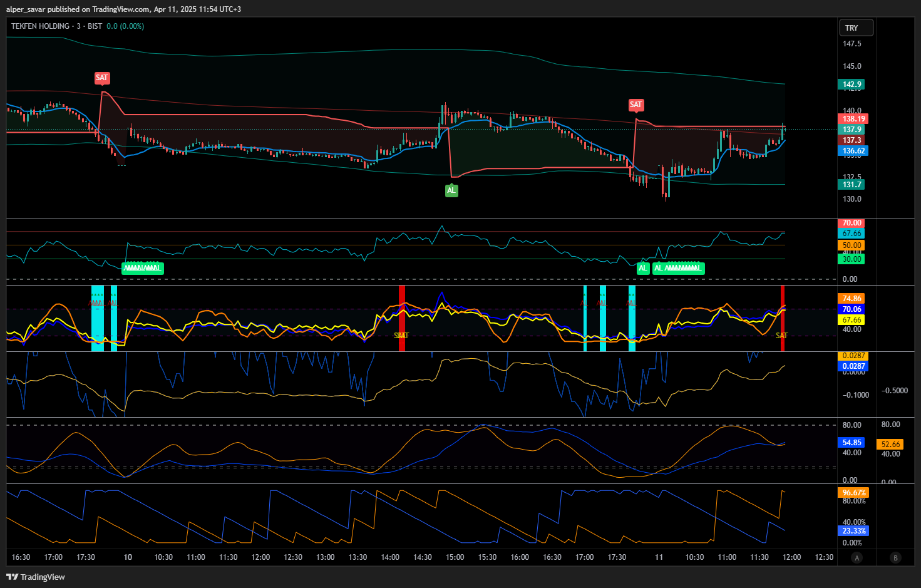Click the -0.5000 scale label
The image size is (921, 588).
(x=895, y=391)
